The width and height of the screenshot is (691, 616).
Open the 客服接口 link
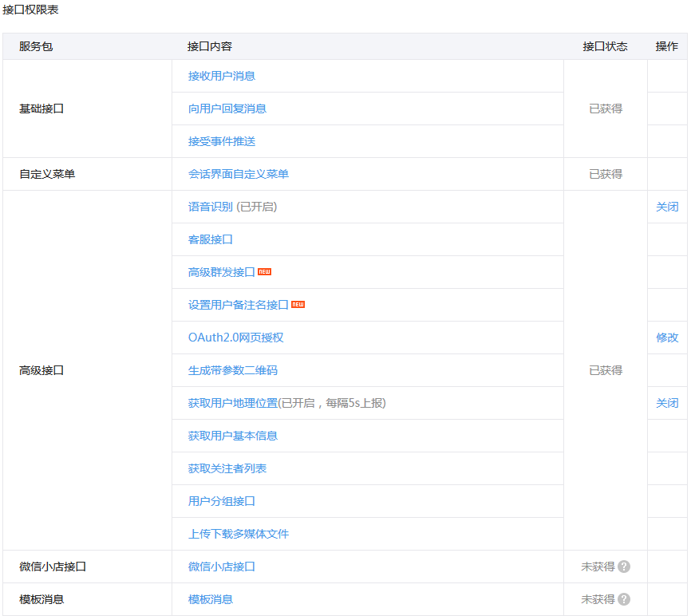click(x=211, y=239)
